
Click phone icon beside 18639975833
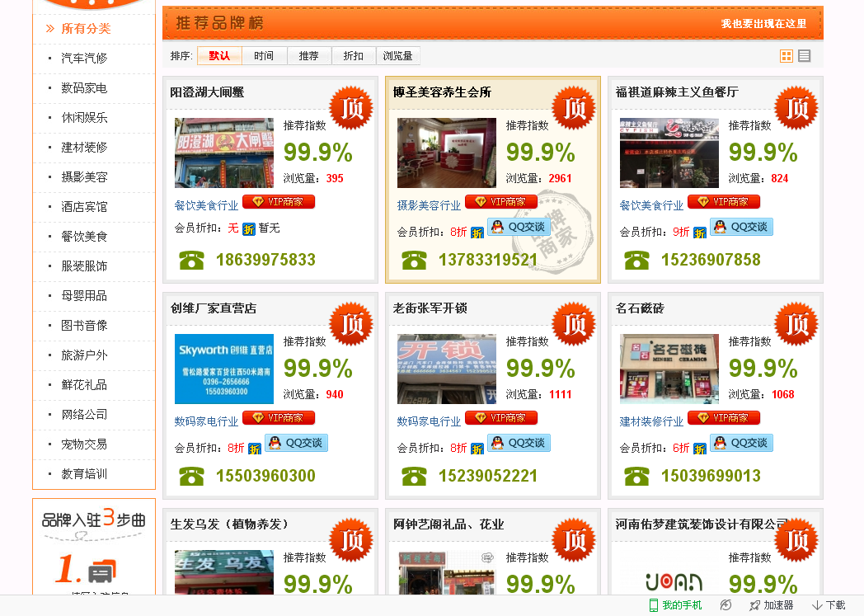pos(192,260)
